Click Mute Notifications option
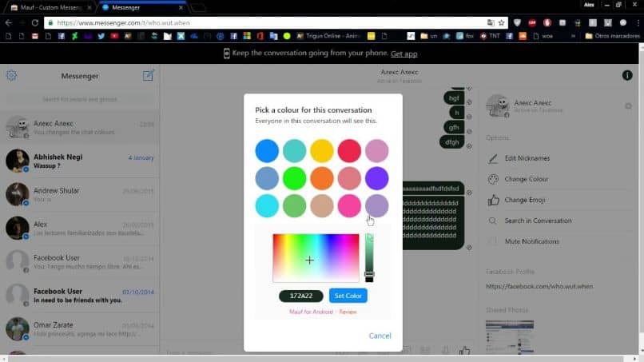This screenshot has height=362, width=644. tap(532, 241)
